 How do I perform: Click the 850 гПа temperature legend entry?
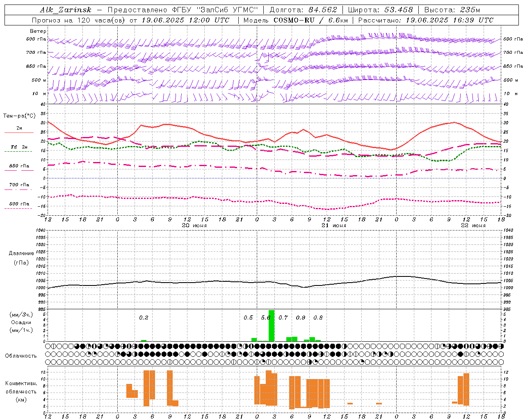(19, 167)
